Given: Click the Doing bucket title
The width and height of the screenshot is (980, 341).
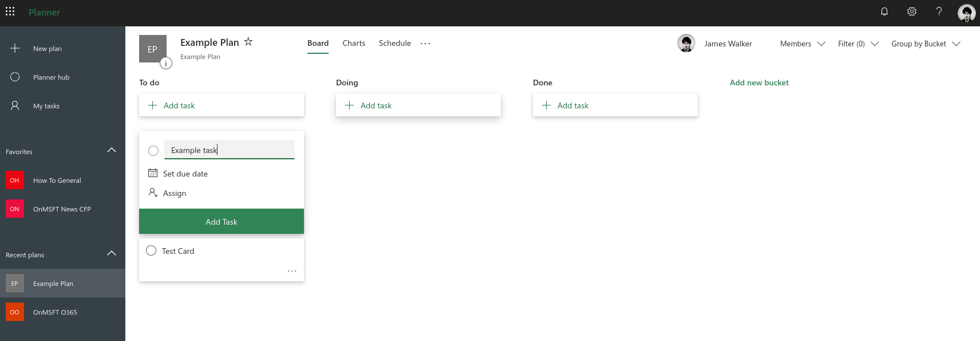Looking at the screenshot, I should pos(347,83).
